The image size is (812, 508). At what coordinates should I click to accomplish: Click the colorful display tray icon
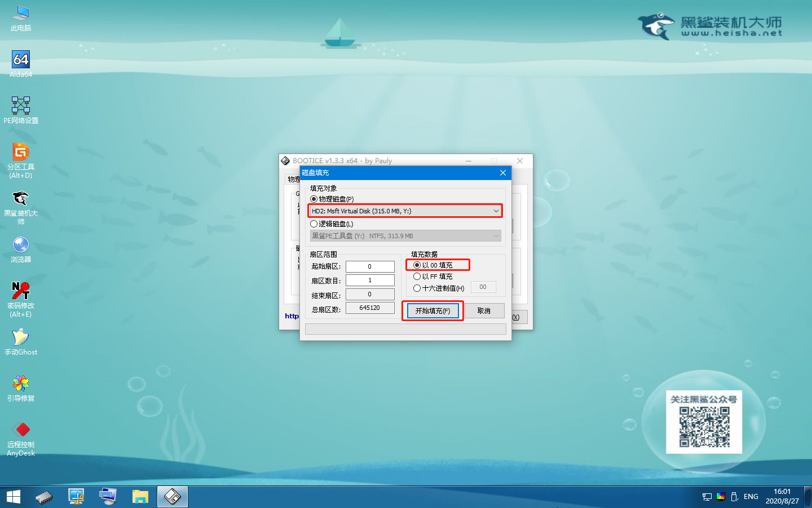coord(721,497)
